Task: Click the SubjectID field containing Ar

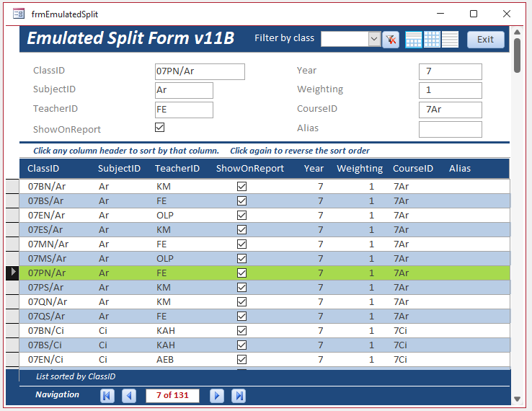Action: tap(184, 90)
